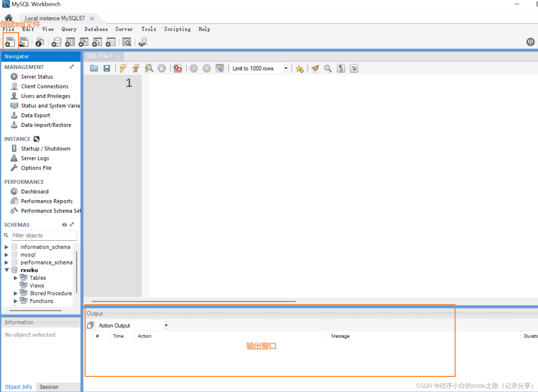Expand Tables under rxwku
The height and width of the screenshot is (392, 538).
(15, 278)
